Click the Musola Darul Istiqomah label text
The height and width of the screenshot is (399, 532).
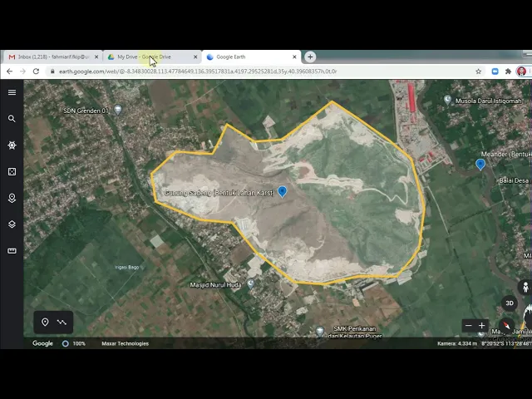[489, 101]
